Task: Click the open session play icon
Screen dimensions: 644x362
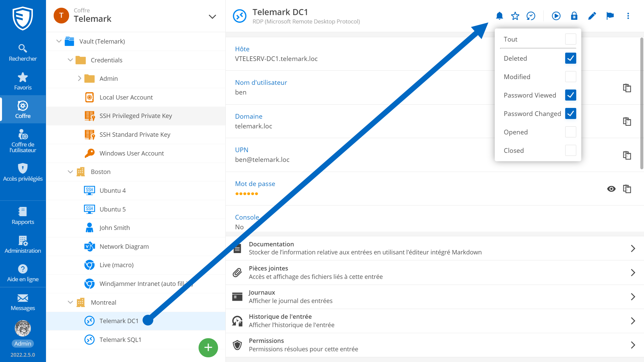Action: pos(556,16)
